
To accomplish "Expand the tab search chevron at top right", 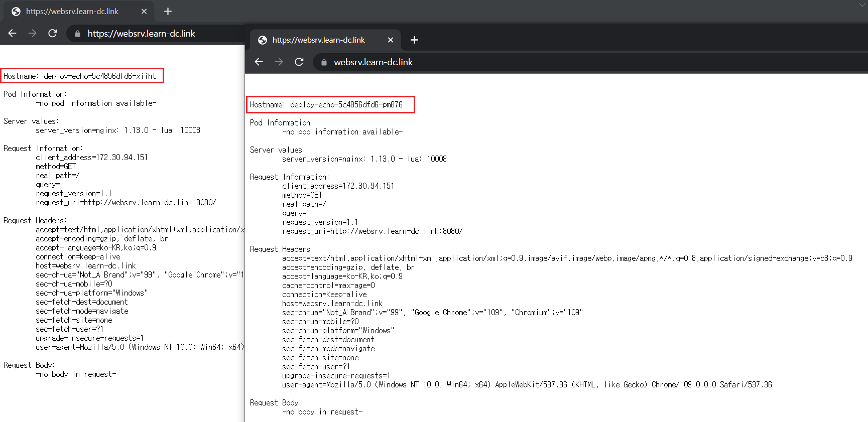I will (862, 5).
